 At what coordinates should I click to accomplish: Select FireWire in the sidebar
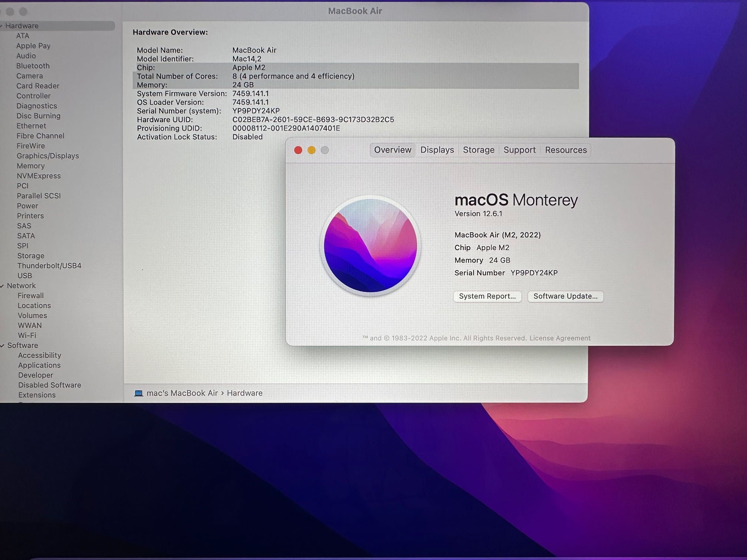coord(31,146)
